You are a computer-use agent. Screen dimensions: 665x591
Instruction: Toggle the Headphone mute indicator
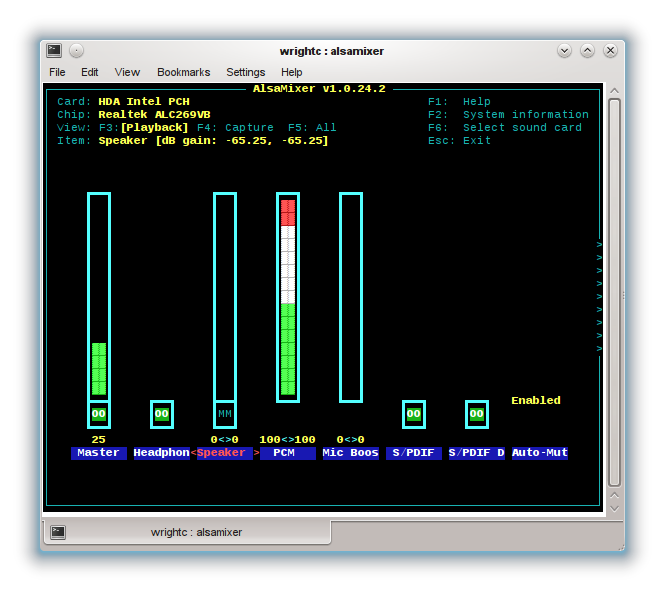[x=162, y=414]
